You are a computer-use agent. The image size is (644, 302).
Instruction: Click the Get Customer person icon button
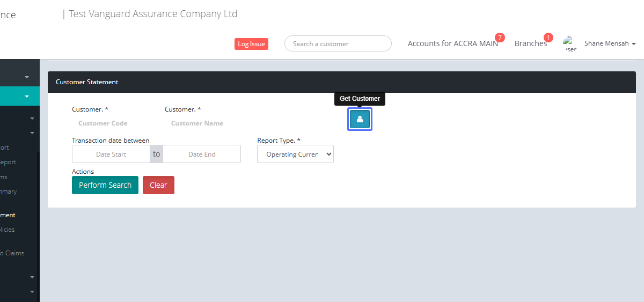[x=360, y=119]
